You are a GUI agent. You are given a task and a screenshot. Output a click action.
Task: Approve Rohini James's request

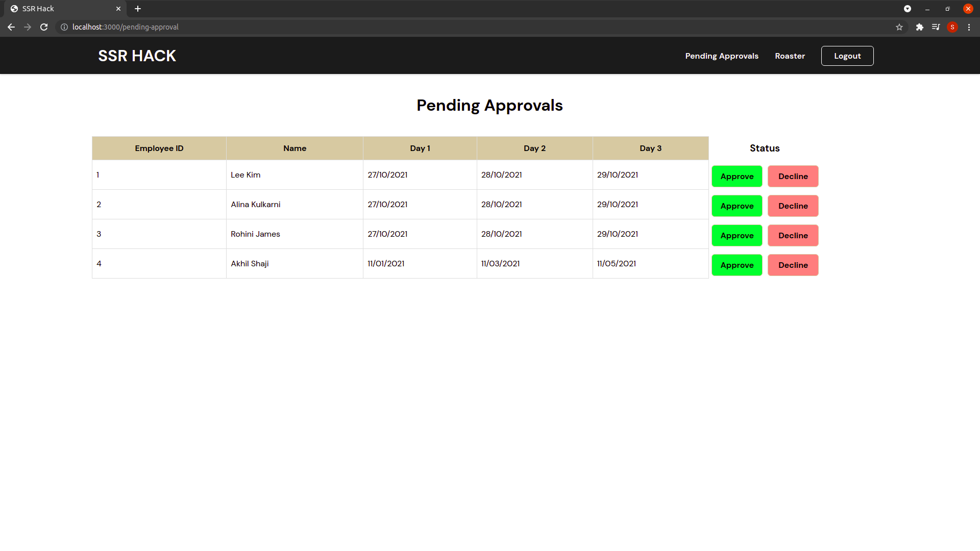[737, 236]
